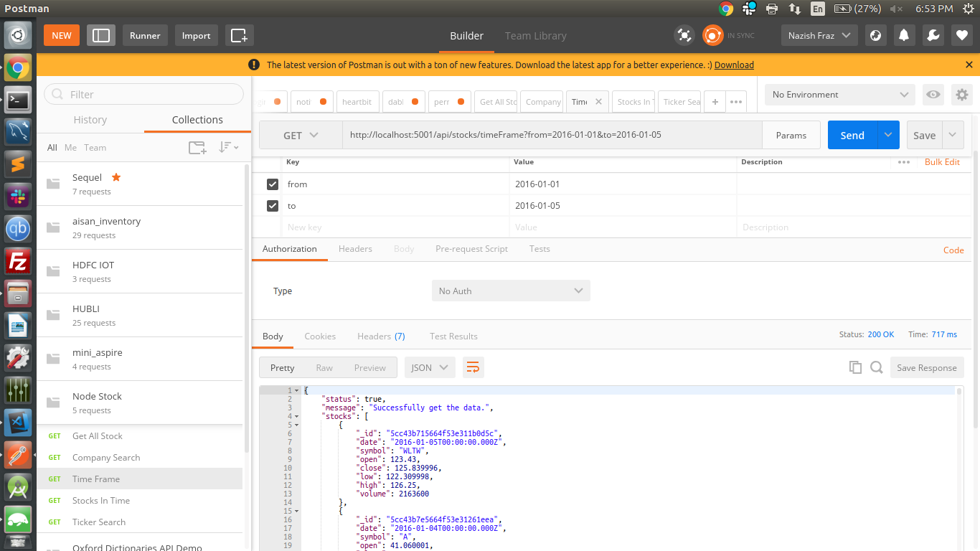Uncheck the 'to' parameter checkbox
The image size is (980, 551).
pos(273,206)
